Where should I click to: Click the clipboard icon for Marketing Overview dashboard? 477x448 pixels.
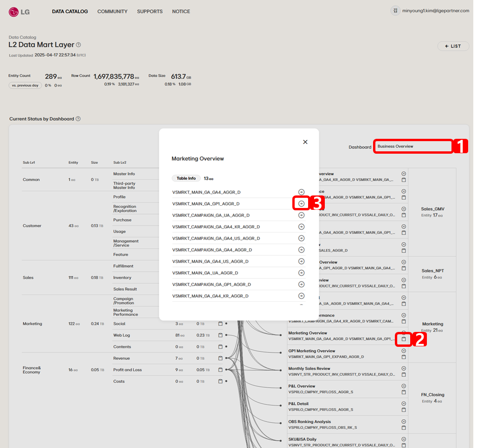click(404, 339)
